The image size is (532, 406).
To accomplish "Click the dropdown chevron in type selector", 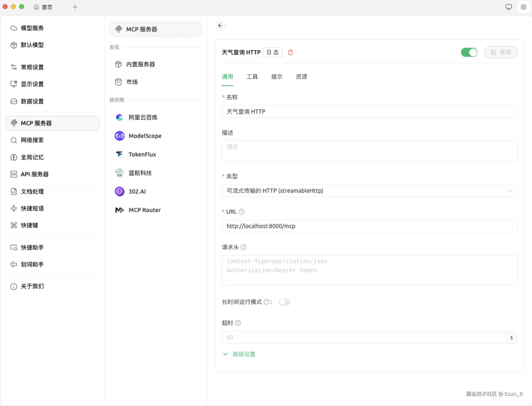I will [510, 191].
